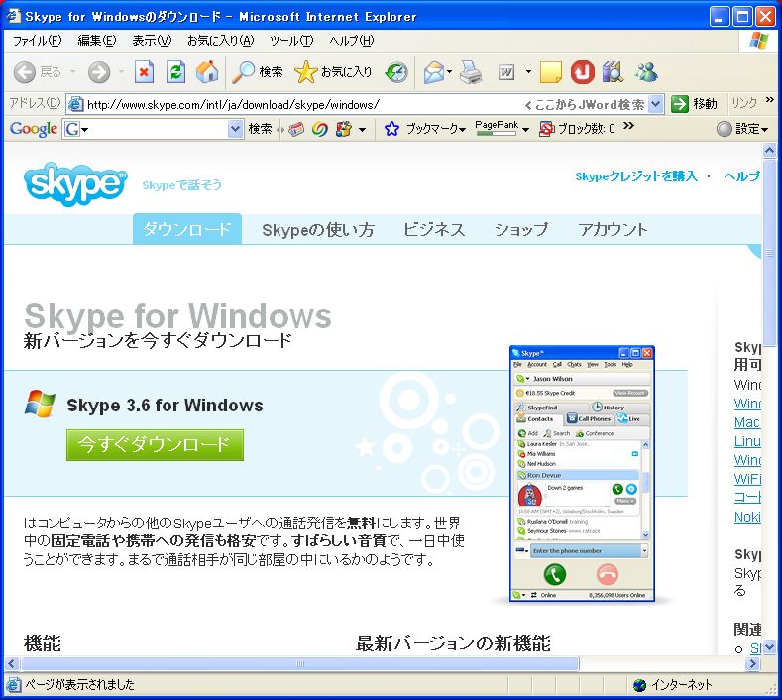
Task: Open the お気に入り favorites star button
Action: (x=333, y=72)
